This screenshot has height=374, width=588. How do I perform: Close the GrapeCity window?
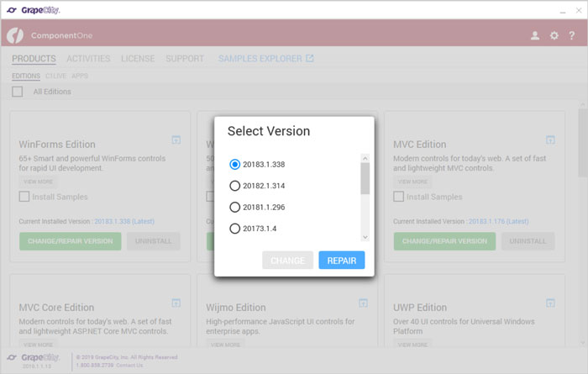pos(579,10)
